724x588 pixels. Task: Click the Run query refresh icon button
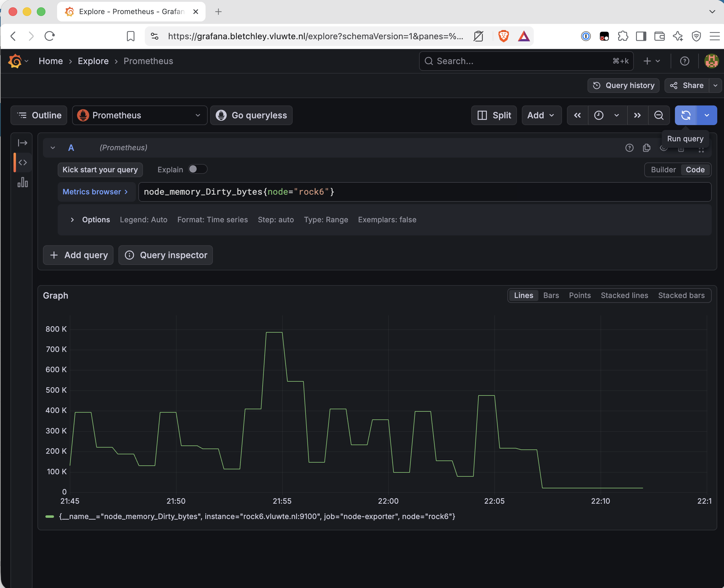(x=686, y=115)
